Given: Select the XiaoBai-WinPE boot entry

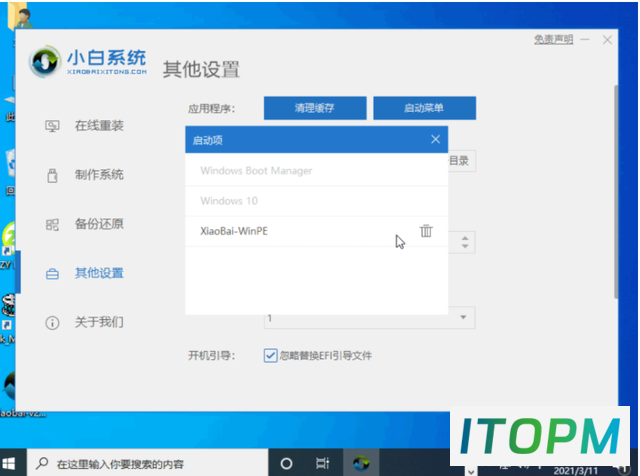Looking at the screenshot, I should tap(316, 231).
